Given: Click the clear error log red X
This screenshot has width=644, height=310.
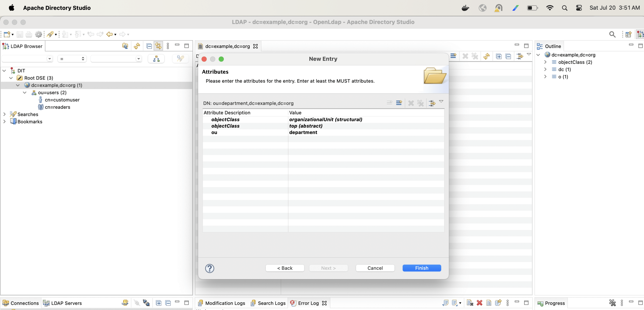Looking at the screenshot, I should (x=479, y=303).
